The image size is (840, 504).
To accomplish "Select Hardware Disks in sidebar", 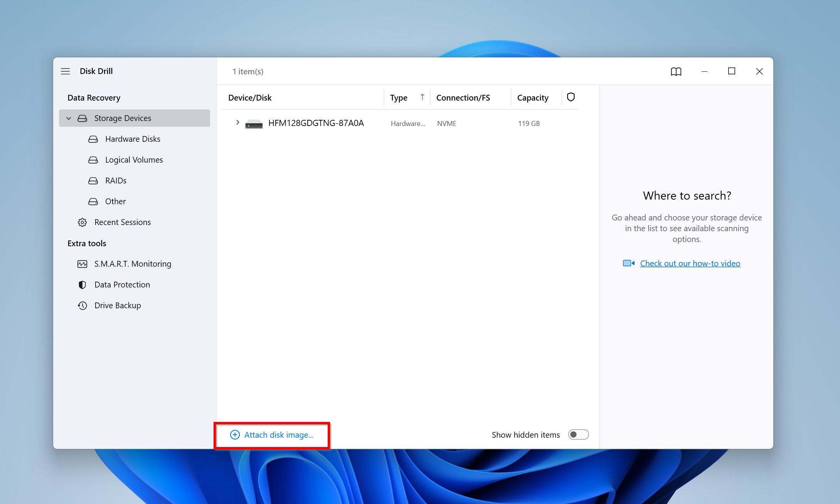I will pos(132,139).
